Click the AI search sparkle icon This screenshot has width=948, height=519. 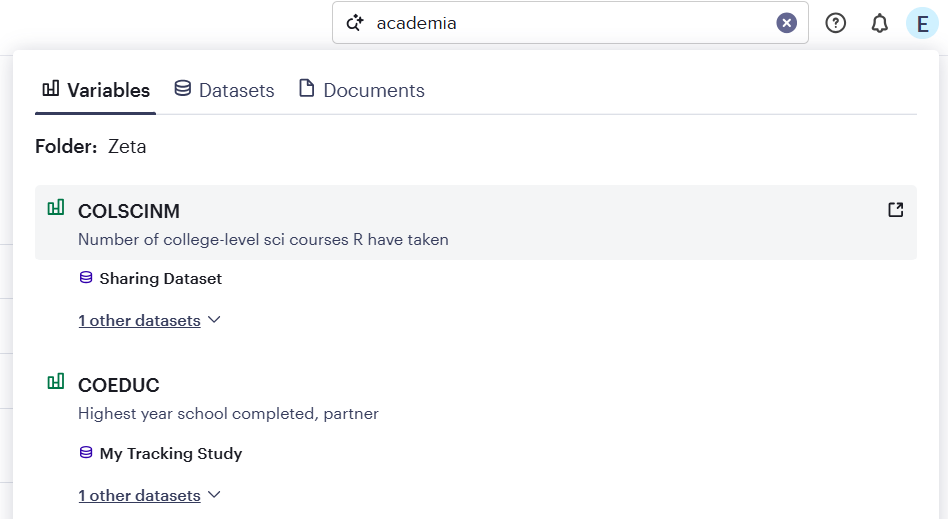click(353, 23)
